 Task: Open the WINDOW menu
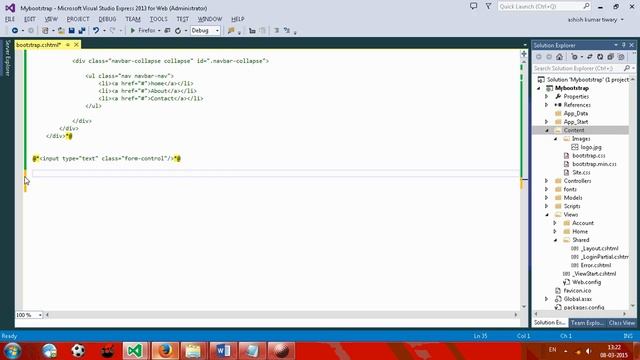[x=210, y=19]
